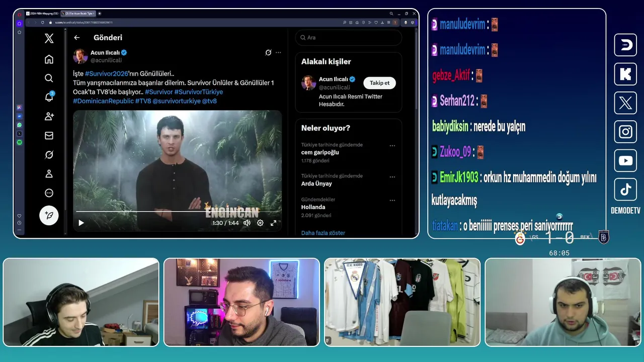This screenshot has height=362, width=644.
Task: Click the Ara search field
Action: click(x=349, y=38)
